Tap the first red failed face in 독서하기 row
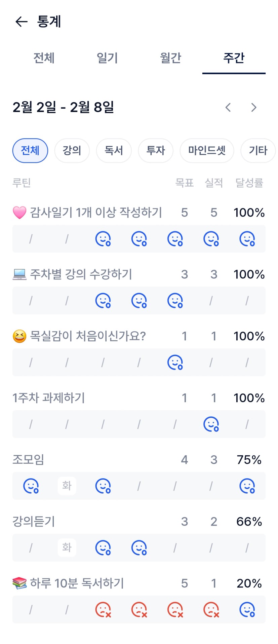 click(x=103, y=609)
